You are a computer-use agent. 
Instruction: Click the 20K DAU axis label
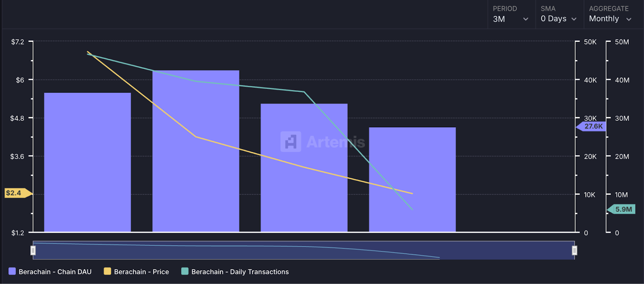click(590, 156)
